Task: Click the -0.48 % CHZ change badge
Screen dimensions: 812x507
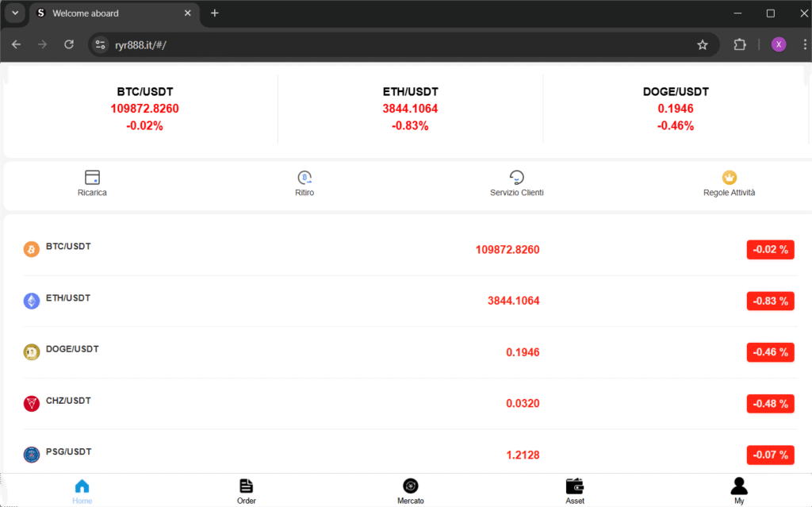Action: (x=770, y=404)
